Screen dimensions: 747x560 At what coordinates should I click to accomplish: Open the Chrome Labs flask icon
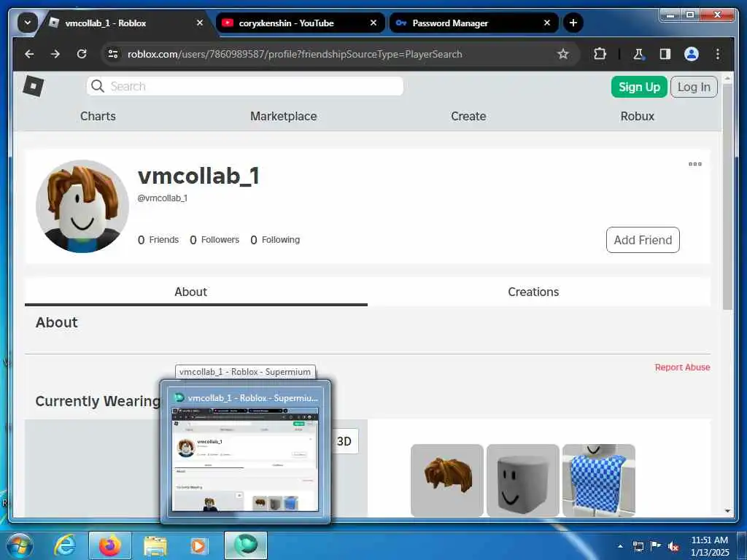[638, 54]
